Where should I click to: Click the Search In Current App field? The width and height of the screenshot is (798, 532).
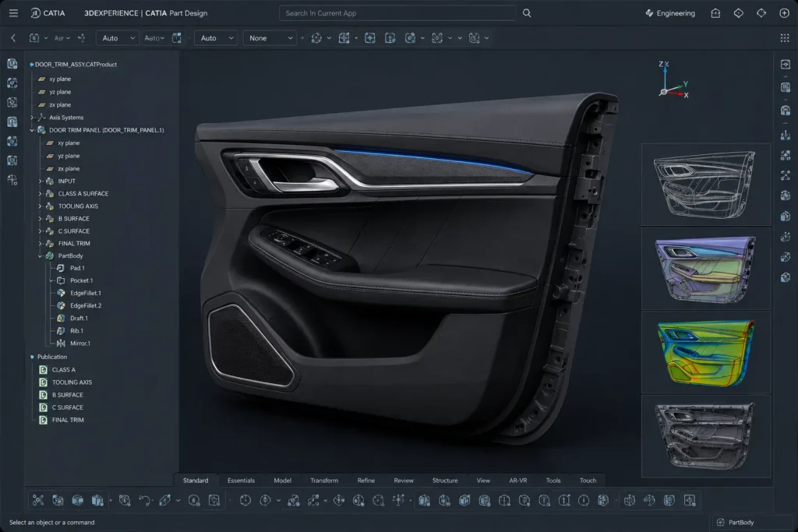click(397, 13)
